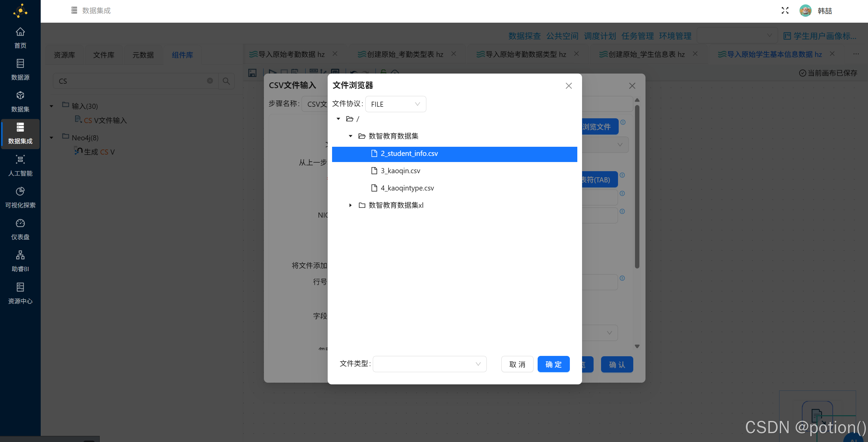Open the 文件类型 dropdown
Image resolution: width=868 pixels, height=442 pixels.
(x=429, y=364)
